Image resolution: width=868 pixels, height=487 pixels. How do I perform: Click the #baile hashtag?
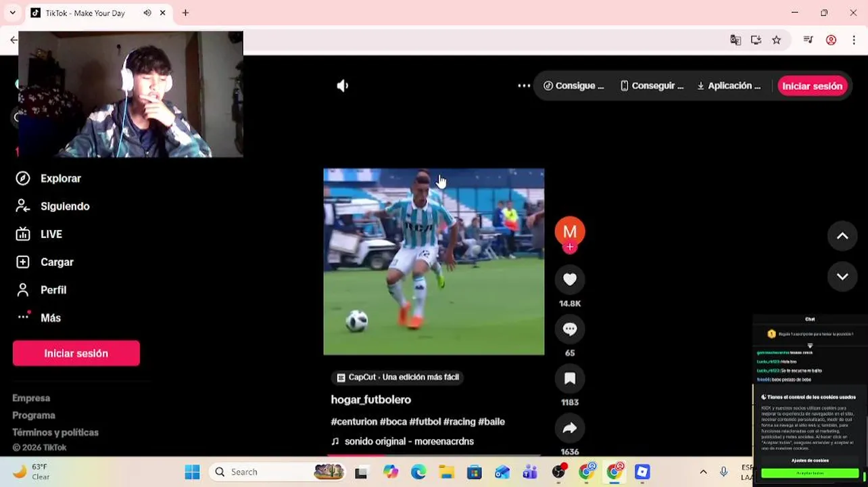coord(491,421)
